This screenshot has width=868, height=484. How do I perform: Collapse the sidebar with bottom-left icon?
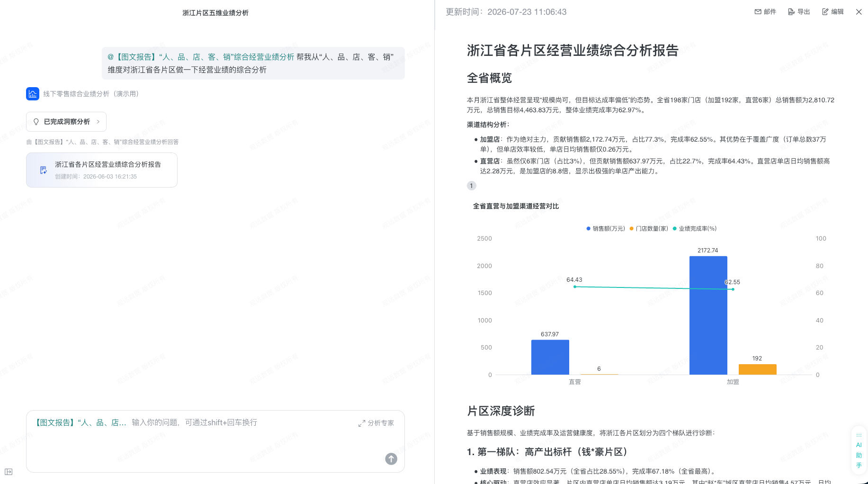9,472
